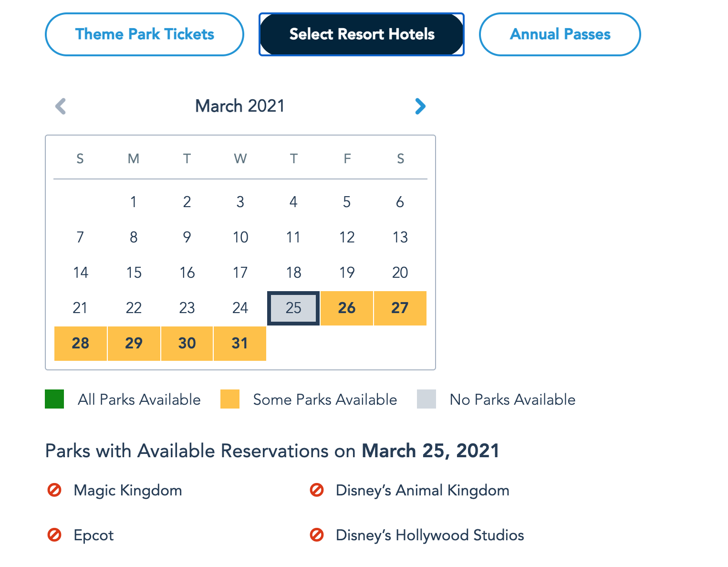
Task: Click unavailable icon beside Magic Kingdom
Action: coord(54,490)
